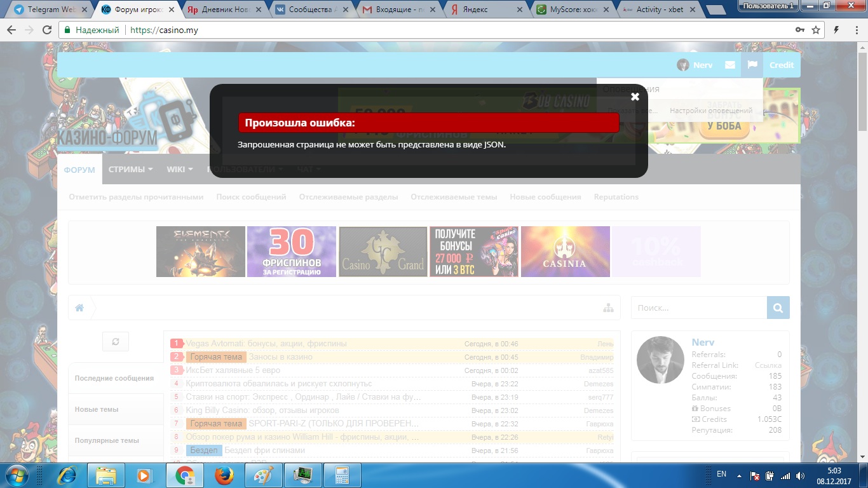868x488 pixels.
Task: Open topic Криптовалюта обвалилась и рискует схлопнуться
Action: (x=279, y=384)
